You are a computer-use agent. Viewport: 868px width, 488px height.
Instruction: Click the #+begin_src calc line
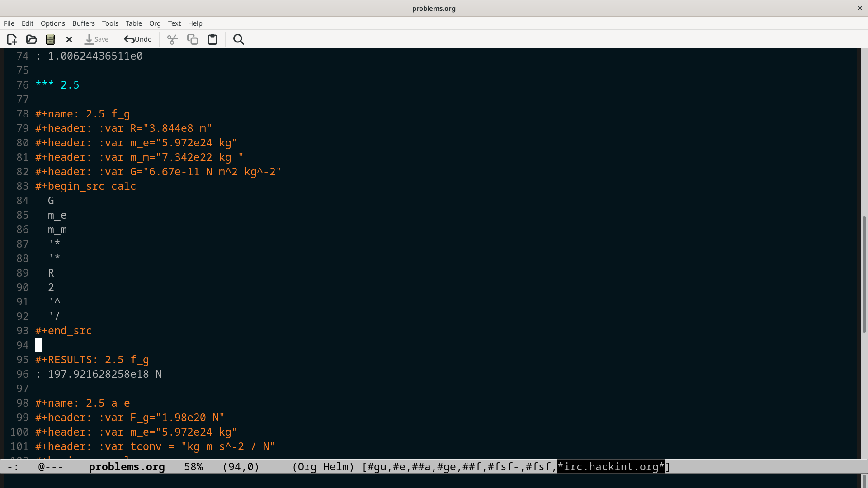click(x=85, y=186)
